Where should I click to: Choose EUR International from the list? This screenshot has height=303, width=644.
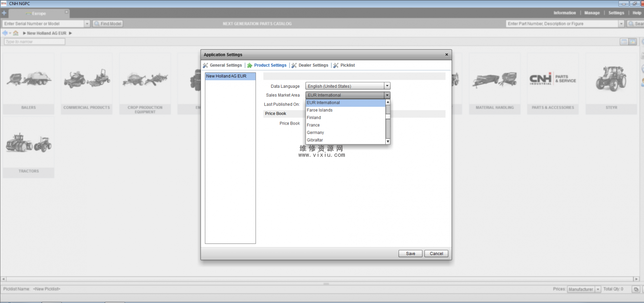346,103
